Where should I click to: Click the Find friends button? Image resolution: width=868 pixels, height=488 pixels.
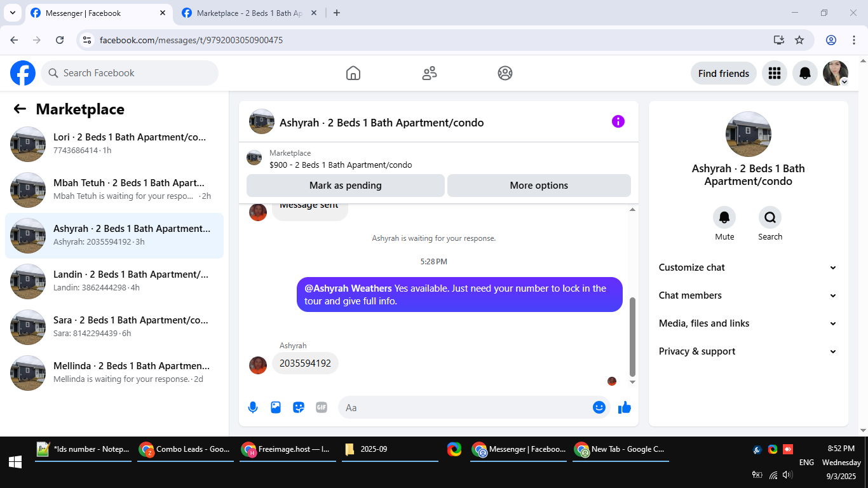[x=724, y=73]
